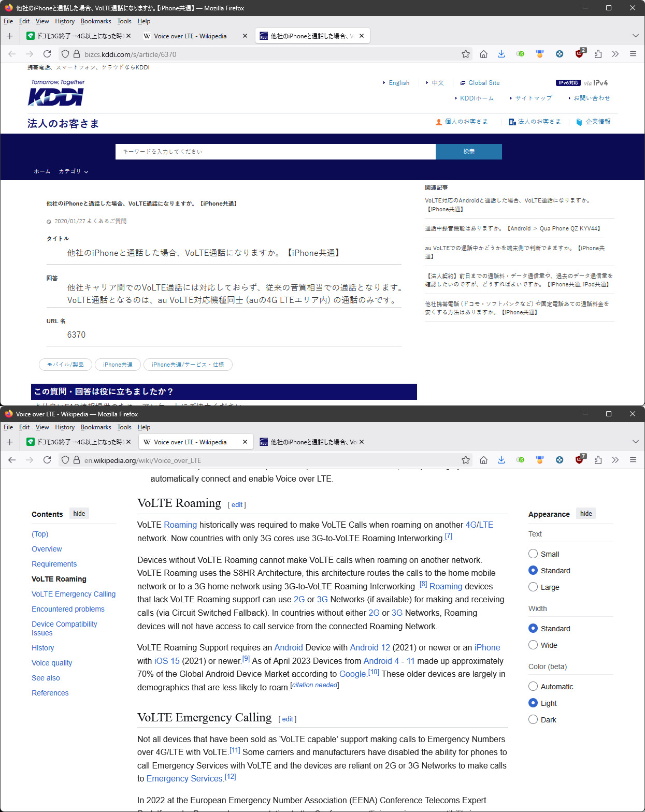The height and width of the screenshot is (812, 645).
Task: Click Reload icon in KDDI Firefox window
Action: [47, 54]
